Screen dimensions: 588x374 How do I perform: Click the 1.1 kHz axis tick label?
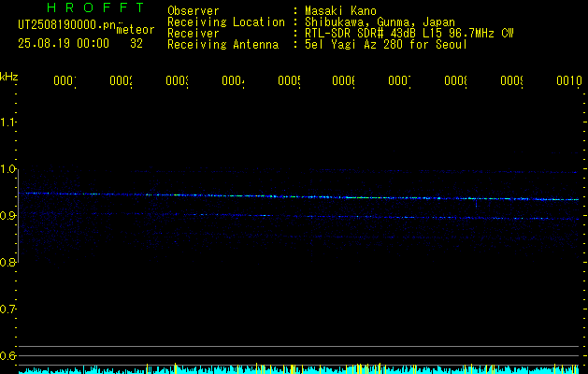tap(7, 122)
